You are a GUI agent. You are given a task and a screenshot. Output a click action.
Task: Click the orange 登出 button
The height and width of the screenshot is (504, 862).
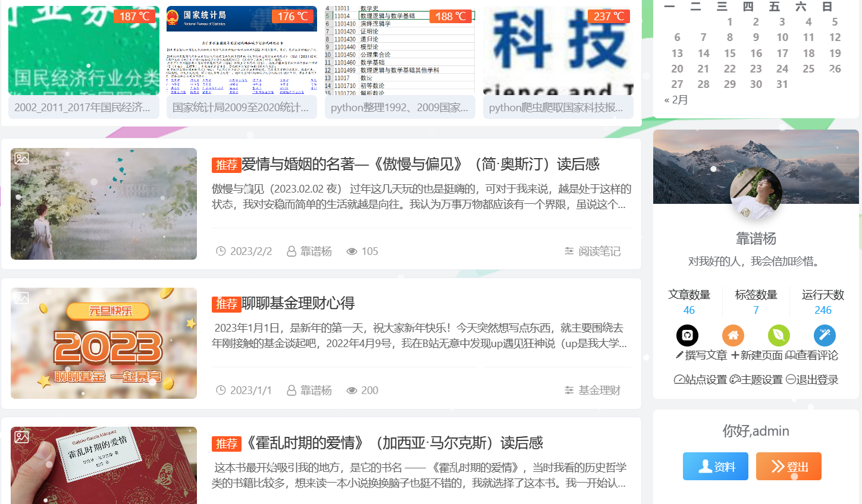[789, 467]
